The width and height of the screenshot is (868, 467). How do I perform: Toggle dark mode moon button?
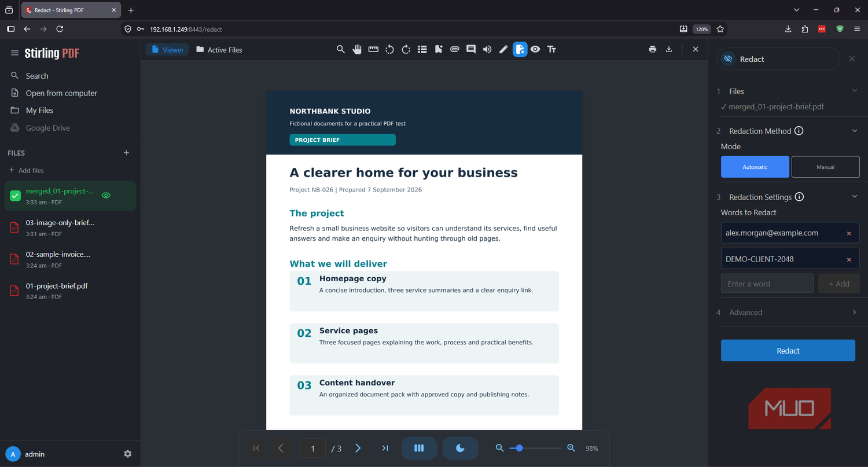(x=461, y=448)
